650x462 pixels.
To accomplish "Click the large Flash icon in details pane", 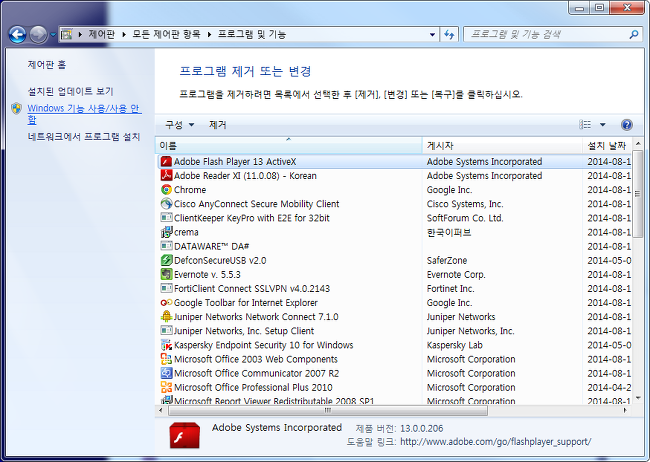I will pyautogui.click(x=184, y=435).
